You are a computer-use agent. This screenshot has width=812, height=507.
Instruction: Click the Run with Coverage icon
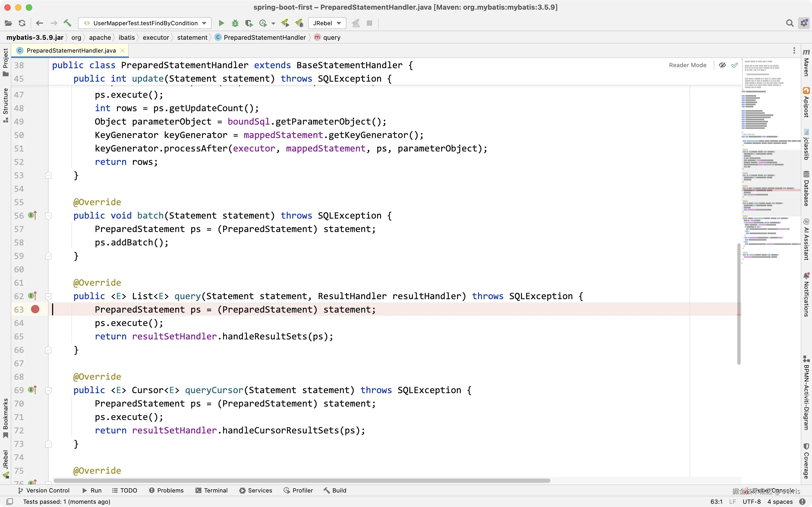[x=249, y=23]
